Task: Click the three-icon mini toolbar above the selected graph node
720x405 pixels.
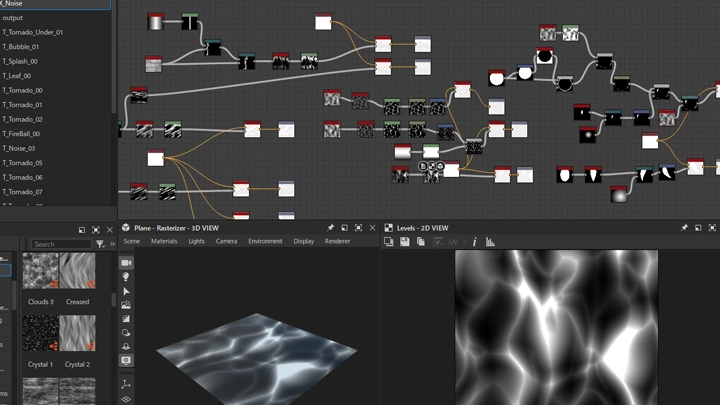Action: pos(432,166)
